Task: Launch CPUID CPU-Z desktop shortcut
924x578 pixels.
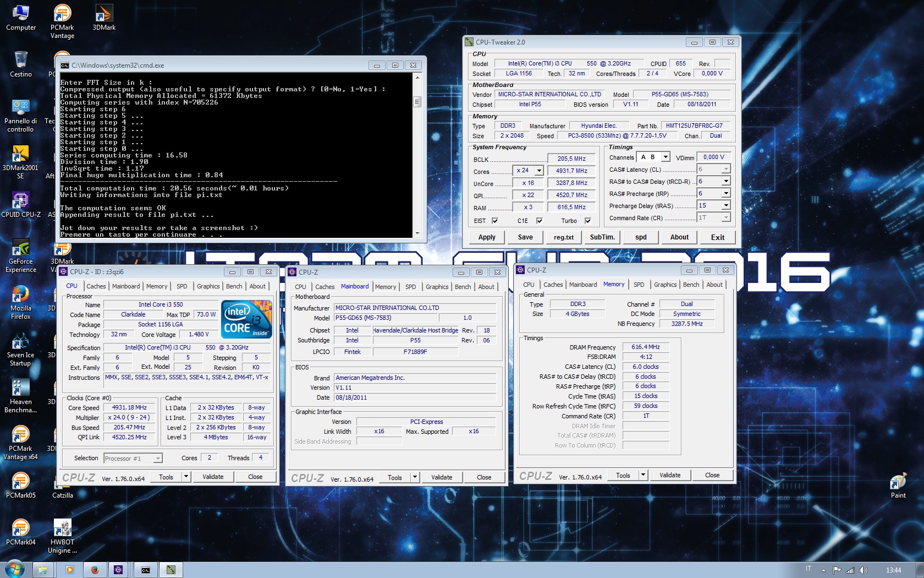Action: pos(21,205)
